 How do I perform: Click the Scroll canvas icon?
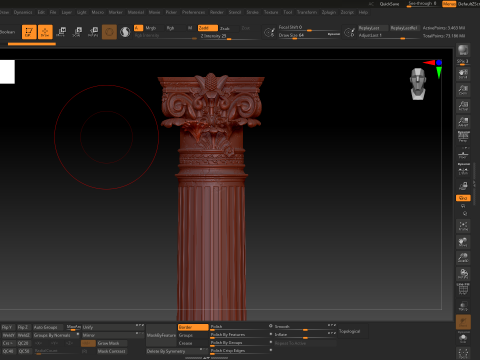click(463, 74)
